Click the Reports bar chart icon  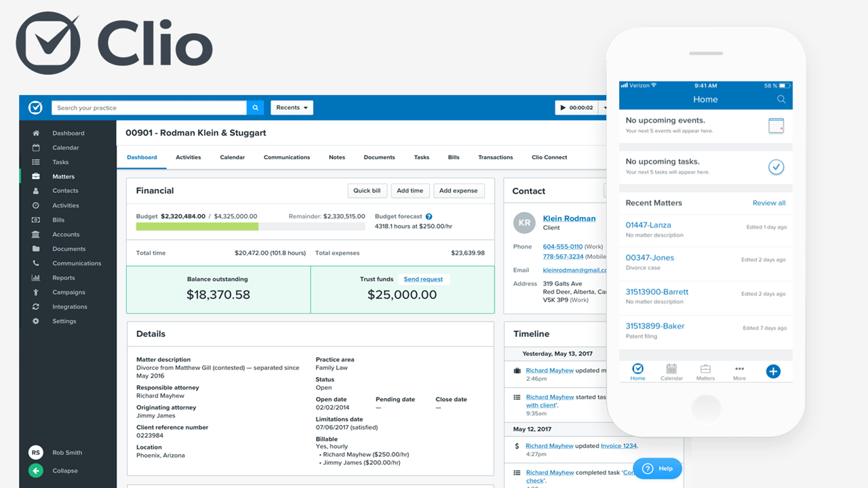pyautogui.click(x=36, y=278)
